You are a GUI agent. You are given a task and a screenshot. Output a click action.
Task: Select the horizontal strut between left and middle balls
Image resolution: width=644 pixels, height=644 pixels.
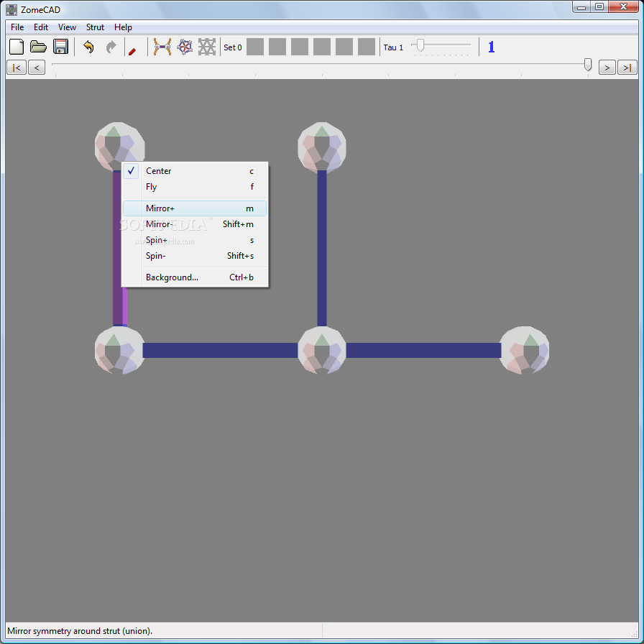[221, 350]
